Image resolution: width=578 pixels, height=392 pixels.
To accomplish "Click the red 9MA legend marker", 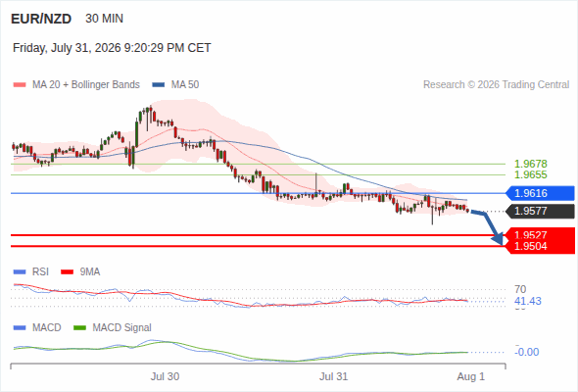I will 67,272.
